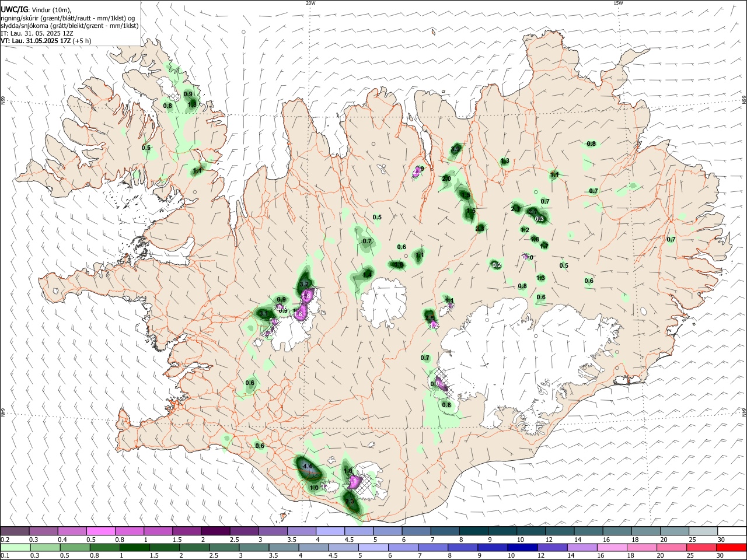
Task: Select the '1.4' precipitation value on the map
Action: 367,275
